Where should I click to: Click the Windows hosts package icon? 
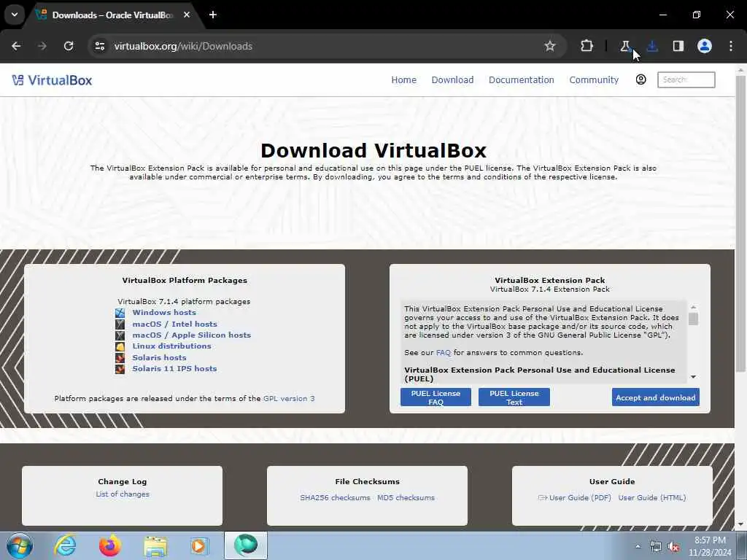pyautogui.click(x=120, y=313)
